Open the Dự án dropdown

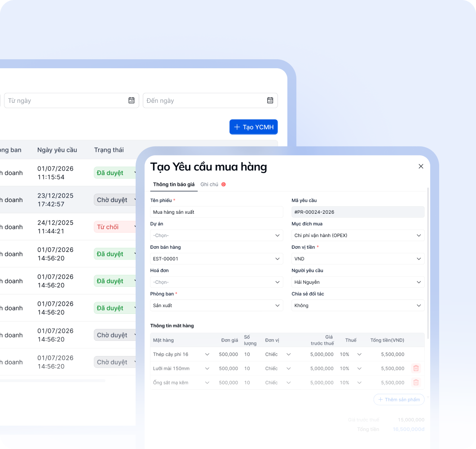point(216,235)
